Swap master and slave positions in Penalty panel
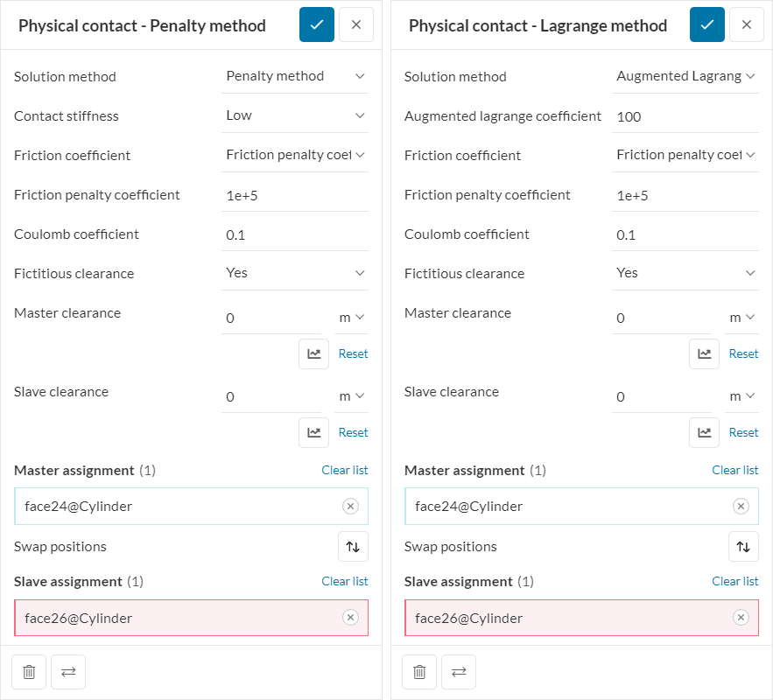The width and height of the screenshot is (773, 700). [x=353, y=546]
